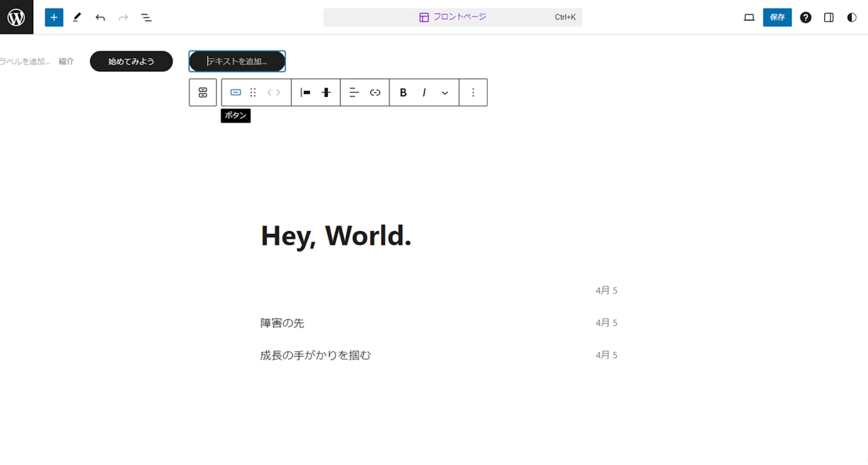Click the undo arrow
This screenshot has height=465, width=868.
100,17
